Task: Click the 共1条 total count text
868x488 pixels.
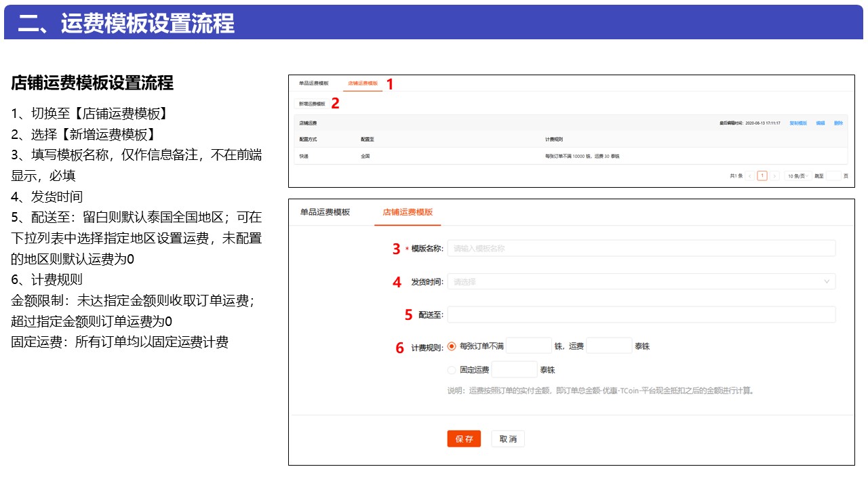Action: (736, 176)
